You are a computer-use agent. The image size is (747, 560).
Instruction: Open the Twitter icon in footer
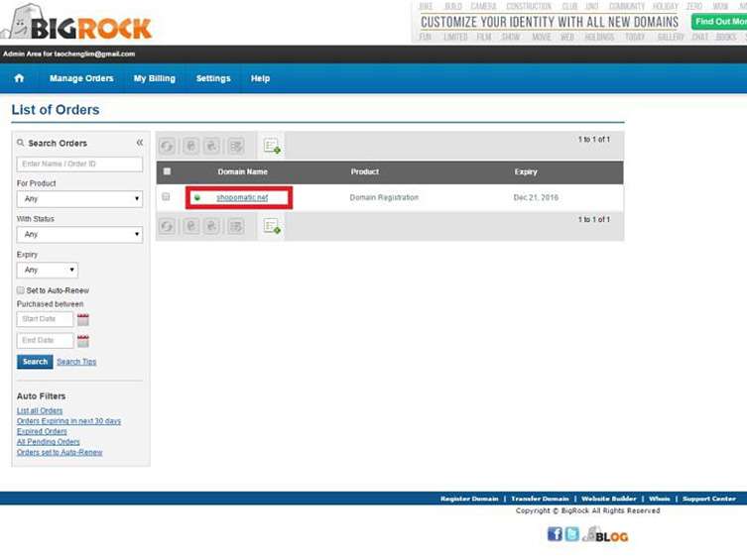[572, 534]
